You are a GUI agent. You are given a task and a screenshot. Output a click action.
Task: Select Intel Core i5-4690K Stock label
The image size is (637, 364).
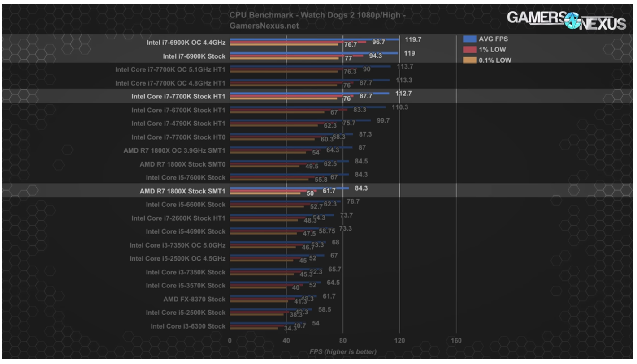pyautogui.click(x=186, y=232)
